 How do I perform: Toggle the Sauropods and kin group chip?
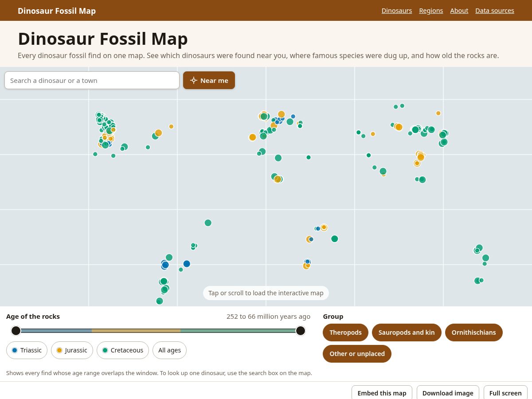pyautogui.click(x=407, y=332)
